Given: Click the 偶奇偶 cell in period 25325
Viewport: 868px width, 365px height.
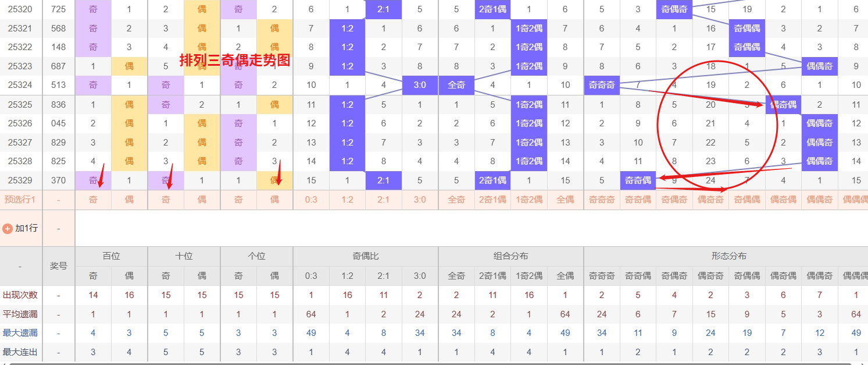Looking at the screenshot, I should pyautogui.click(x=783, y=105).
